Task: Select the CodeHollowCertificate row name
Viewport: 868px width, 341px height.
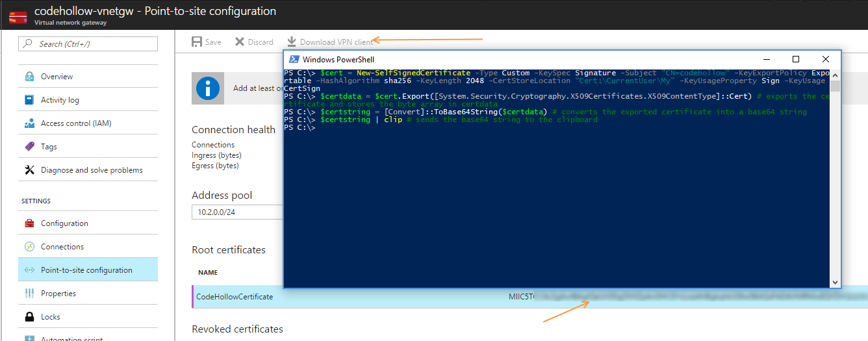Action: click(235, 297)
